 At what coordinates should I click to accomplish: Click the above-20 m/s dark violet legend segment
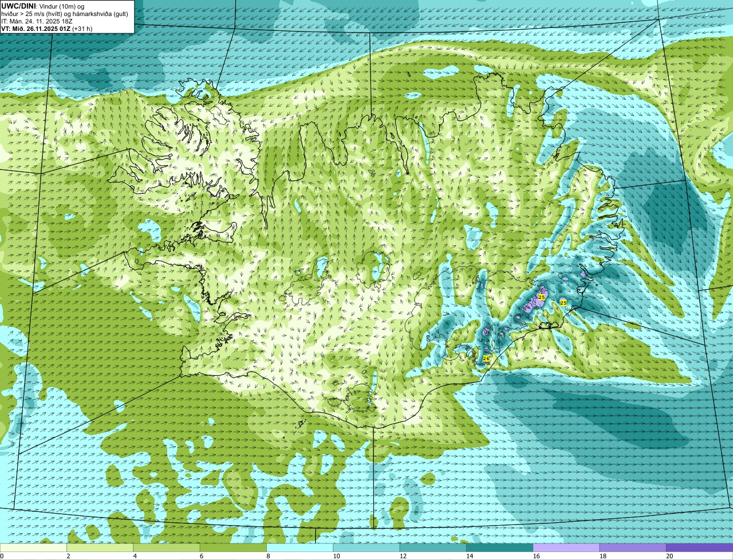(x=700, y=547)
